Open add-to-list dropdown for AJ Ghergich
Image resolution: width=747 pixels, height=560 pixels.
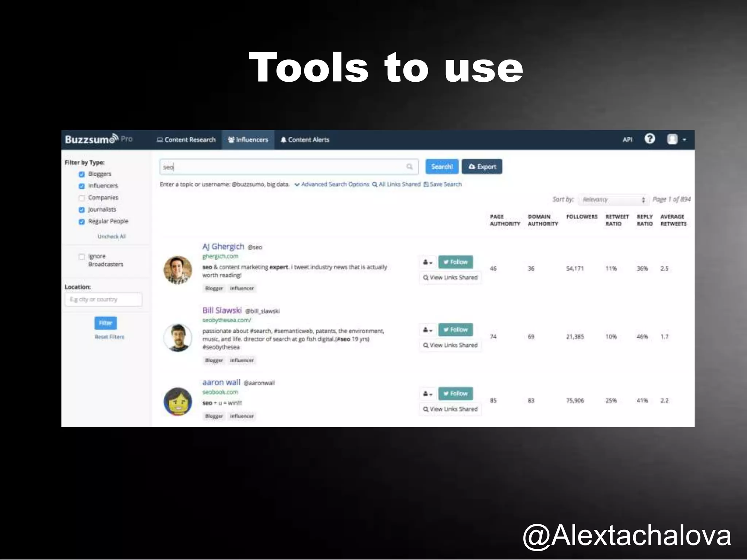click(428, 262)
